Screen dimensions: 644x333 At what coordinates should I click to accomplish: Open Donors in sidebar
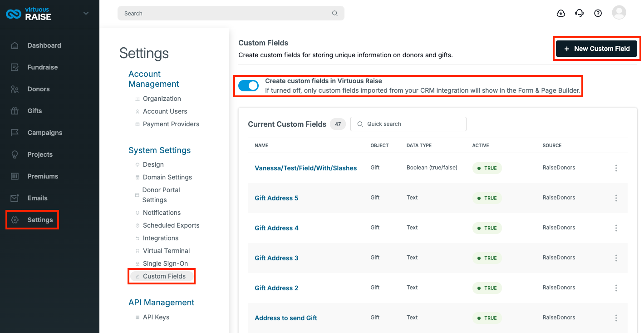click(39, 89)
